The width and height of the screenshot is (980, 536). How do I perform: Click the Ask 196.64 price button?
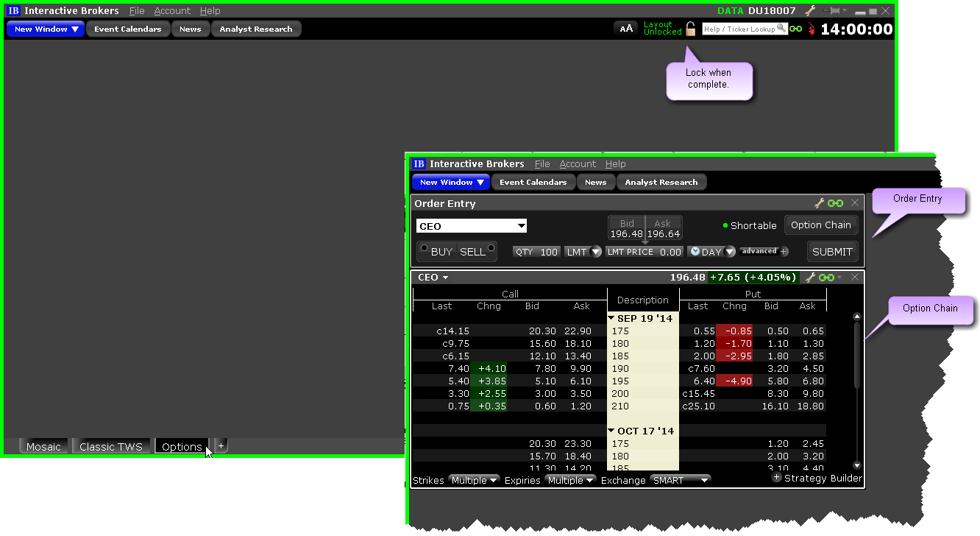664,228
